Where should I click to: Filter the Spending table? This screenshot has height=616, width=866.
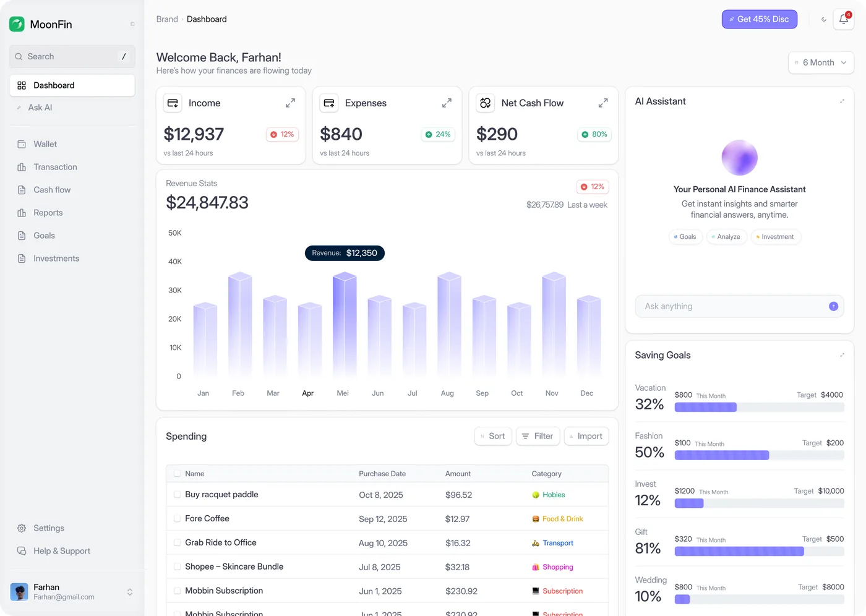[538, 436]
